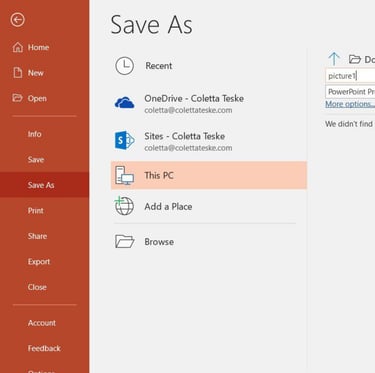Viewport: 375px width, 373px height.
Task: Click the Home house icon
Action: pyautogui.click(x=18, y=48)
